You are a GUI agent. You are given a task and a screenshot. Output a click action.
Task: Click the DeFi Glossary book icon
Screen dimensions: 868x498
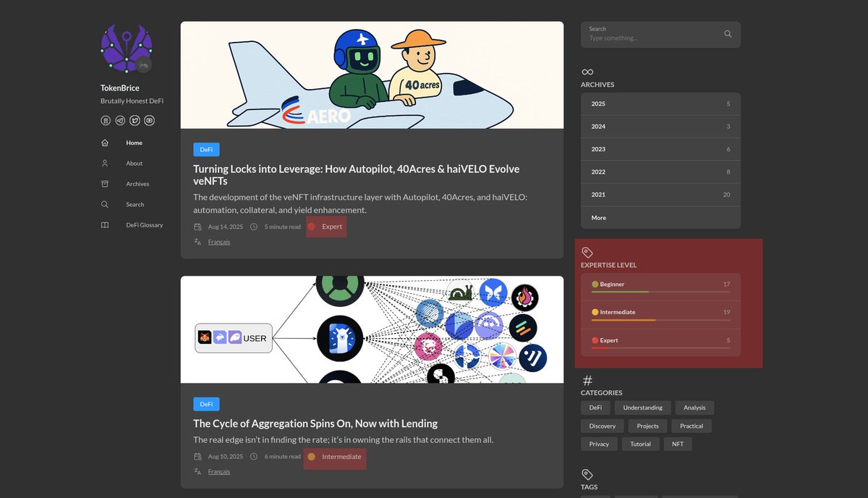[x=105, y=225]
